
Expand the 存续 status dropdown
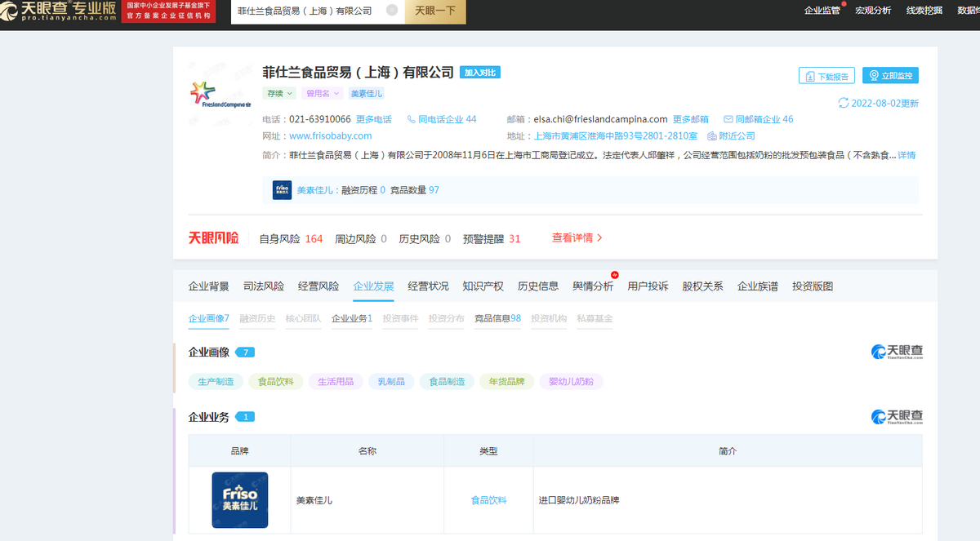(278, 94)
